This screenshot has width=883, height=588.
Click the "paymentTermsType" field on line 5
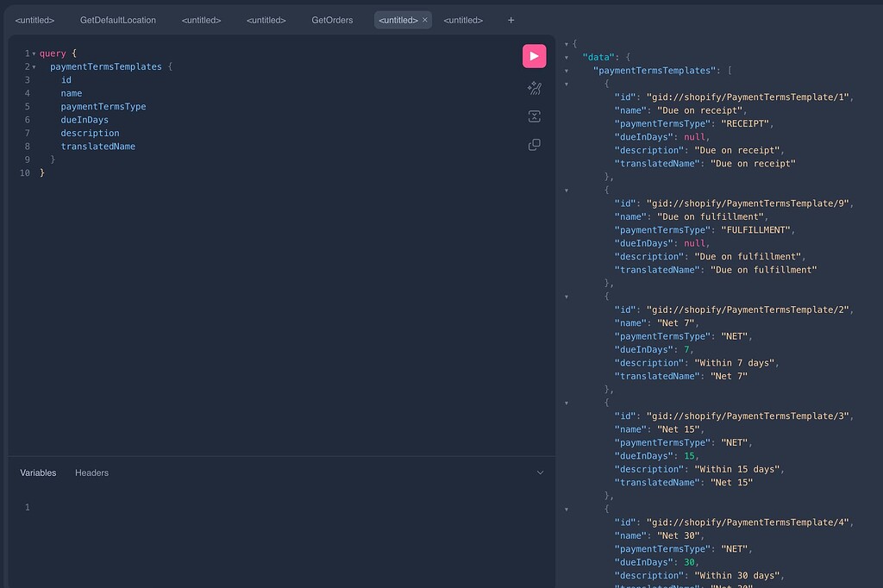[x=103, y=106]
